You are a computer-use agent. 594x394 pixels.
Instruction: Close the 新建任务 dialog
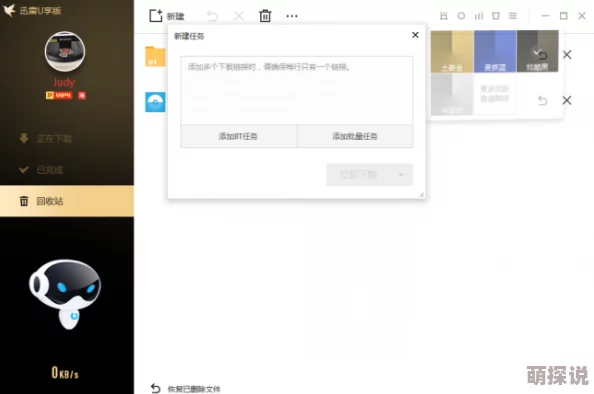(415, 35)
